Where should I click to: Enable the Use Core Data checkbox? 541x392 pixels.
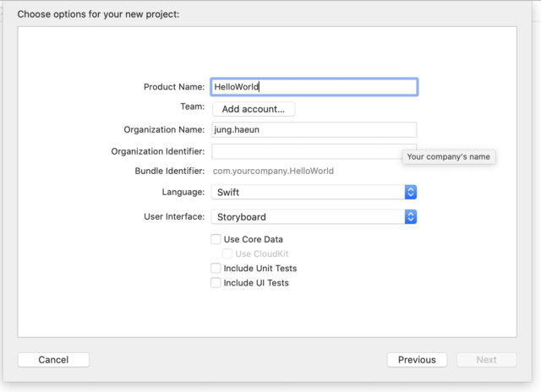(216, 239)
